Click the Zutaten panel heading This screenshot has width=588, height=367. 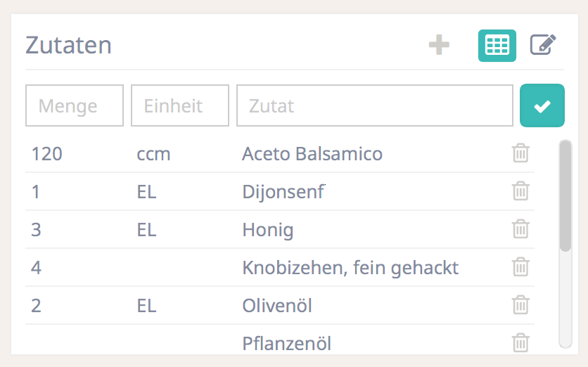click(69, 45)
